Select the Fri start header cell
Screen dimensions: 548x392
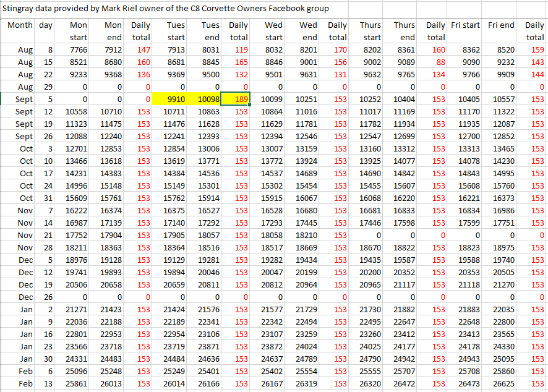click(465, 25)
